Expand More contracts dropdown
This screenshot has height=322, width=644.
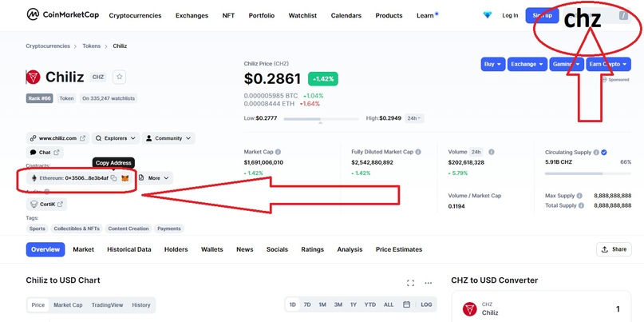tap(153, 178)
